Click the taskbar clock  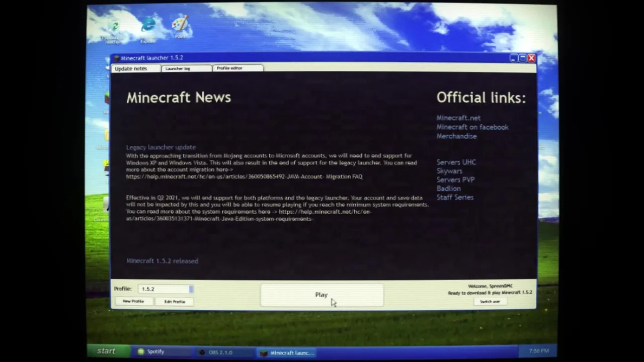[539, 351]
